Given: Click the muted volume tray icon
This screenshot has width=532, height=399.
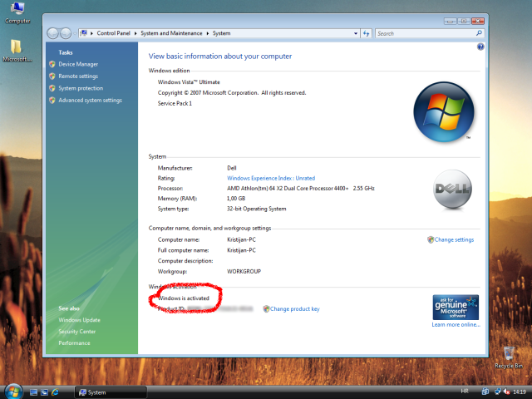Looking at the screenshot, I should [x=506, y=392].
